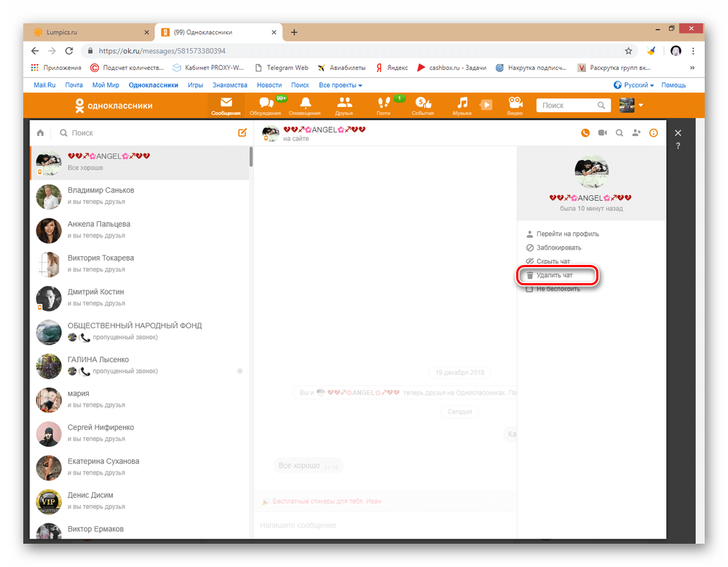Enable Не беспокоить for this chat
Screen dimensions: 728x567
[556, 288]
